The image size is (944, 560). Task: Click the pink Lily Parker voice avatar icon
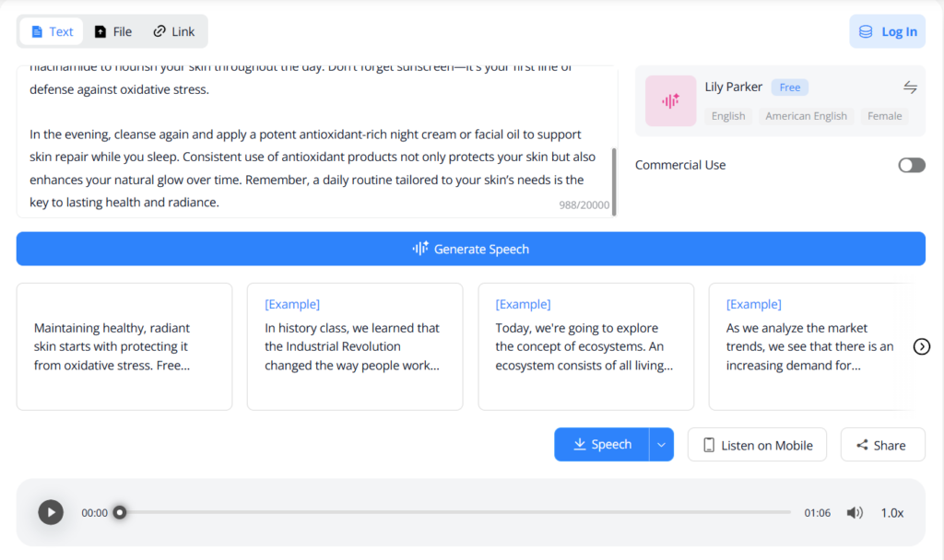click(670, 100)
